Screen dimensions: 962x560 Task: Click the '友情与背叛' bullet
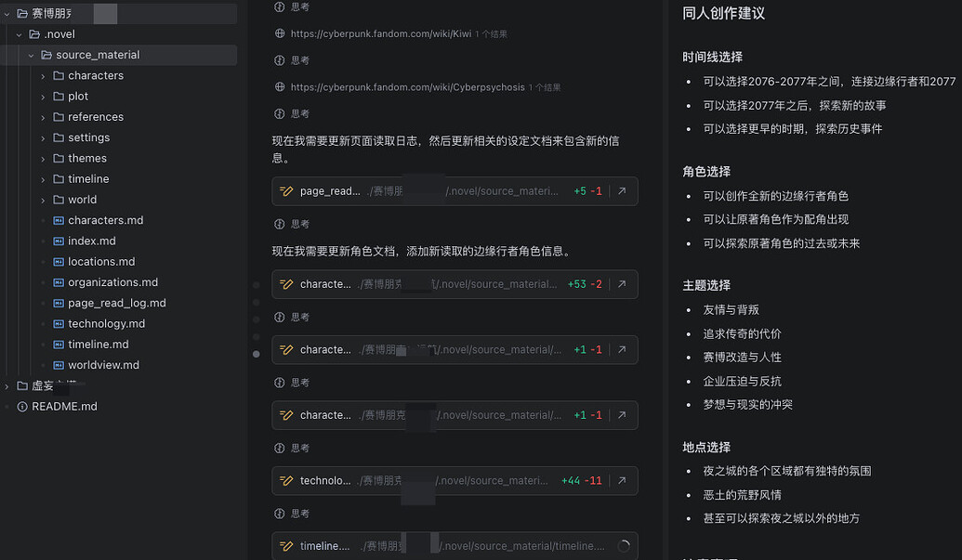pos(731,310)
